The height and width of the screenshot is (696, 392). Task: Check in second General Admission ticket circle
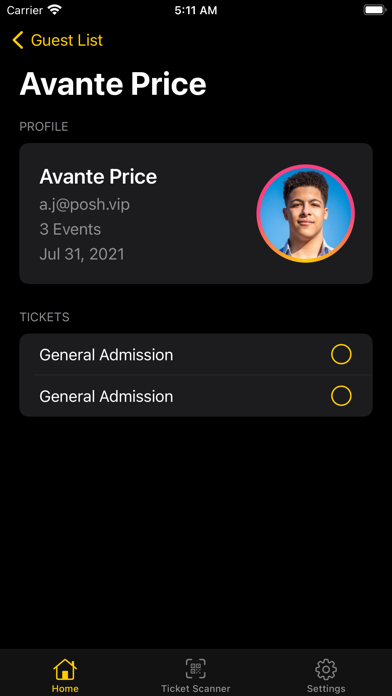coord(341,395)
